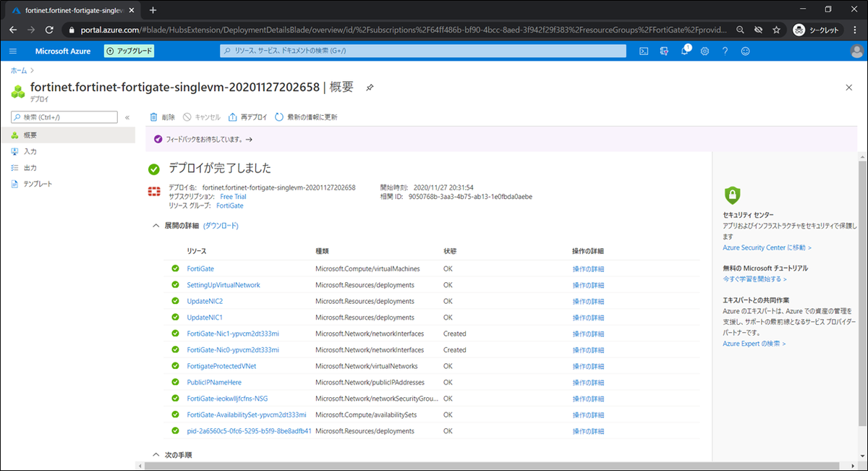Open a new browser tab
Viewport: 868px width, 471px height.
(x=153, y=10)
